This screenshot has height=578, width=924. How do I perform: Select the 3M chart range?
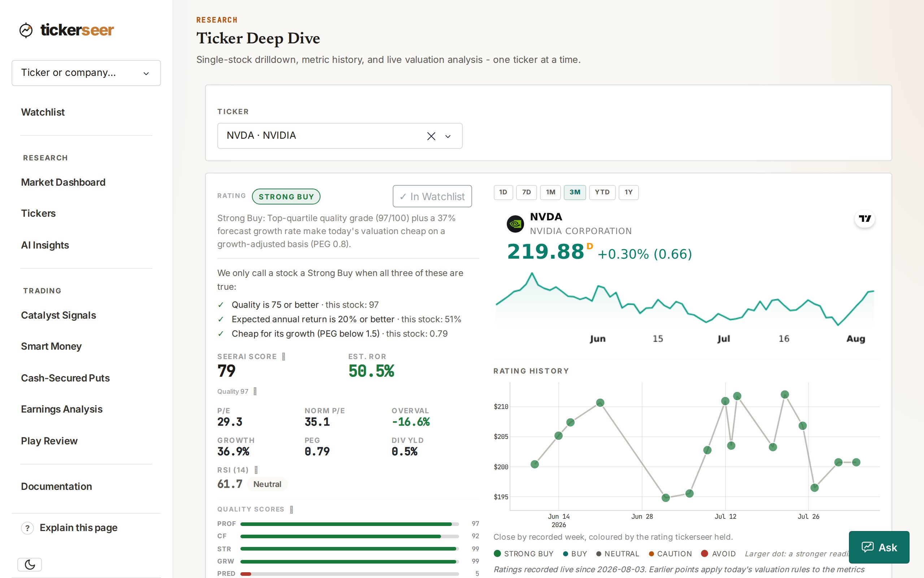tap(575, 192)
